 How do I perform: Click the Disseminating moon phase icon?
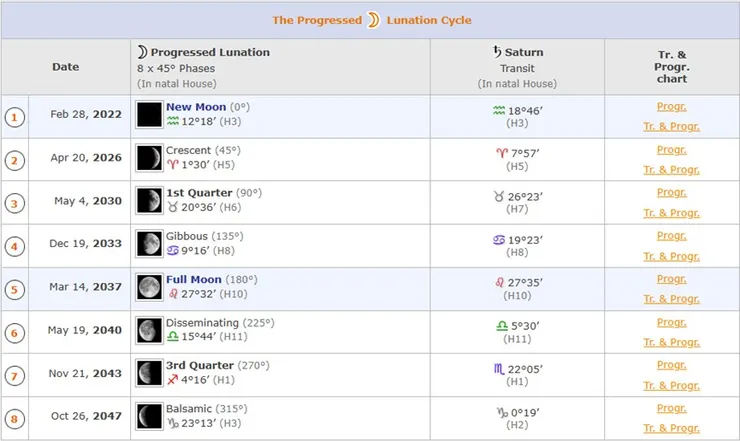coord(149,330)
